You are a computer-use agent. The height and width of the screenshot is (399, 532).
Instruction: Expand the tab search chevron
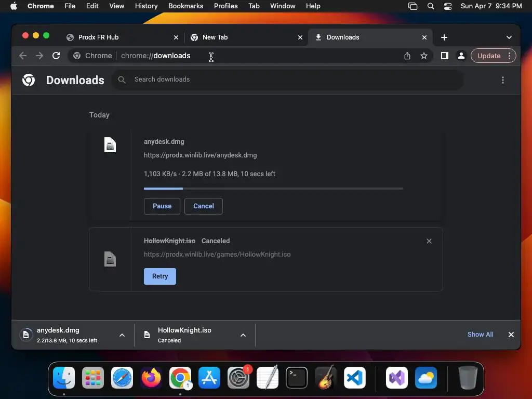pos(509,37)
